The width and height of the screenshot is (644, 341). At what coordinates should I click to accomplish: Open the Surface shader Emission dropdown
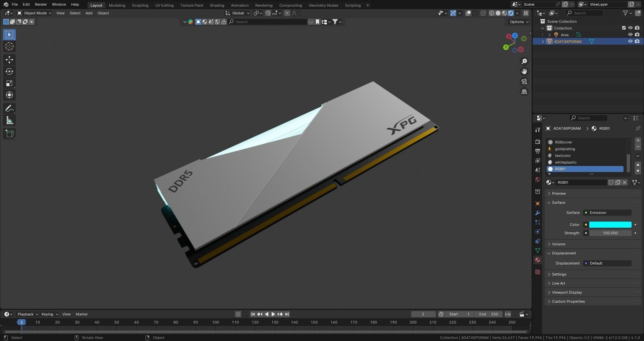click(x=607, y=213)
